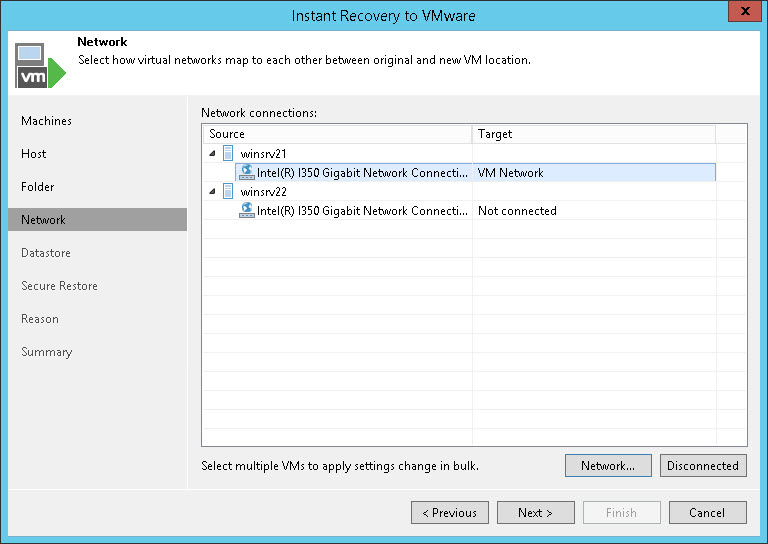Go to the Machines step
The width and height of the screenshot is (768, 544).
(47, 121)
